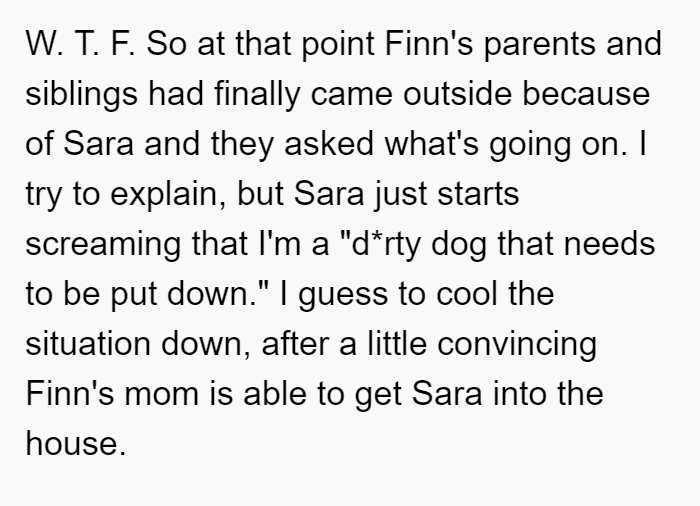Click the "W. T. F." text at start
Image resolution: width=700 pixels, height=506 pixels.
pyautogui.click(x=80, y=45)
